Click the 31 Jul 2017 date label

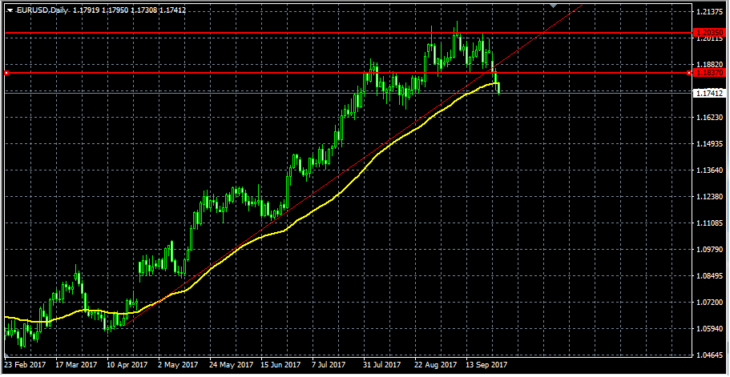tap(383, 365)
